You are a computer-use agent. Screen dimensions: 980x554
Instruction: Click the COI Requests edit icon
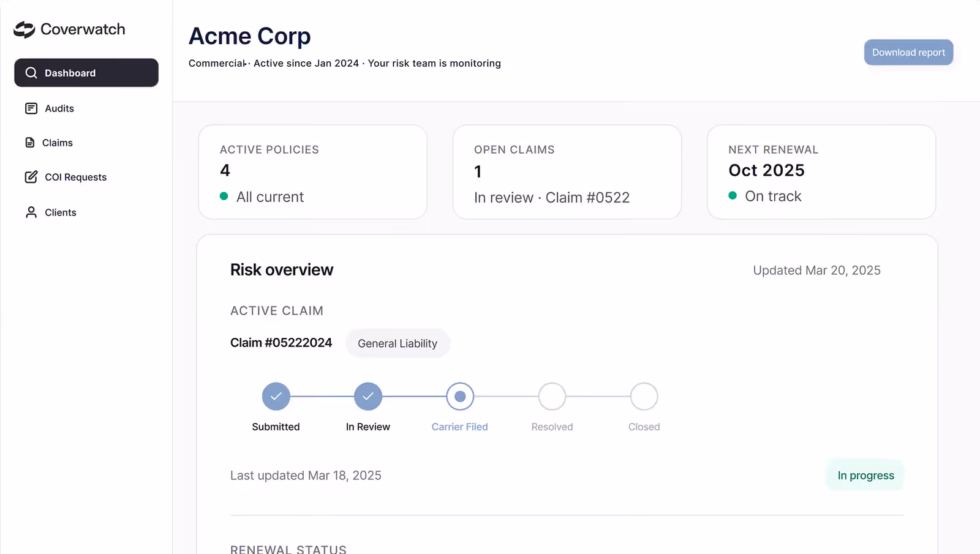tap(31, 177)
